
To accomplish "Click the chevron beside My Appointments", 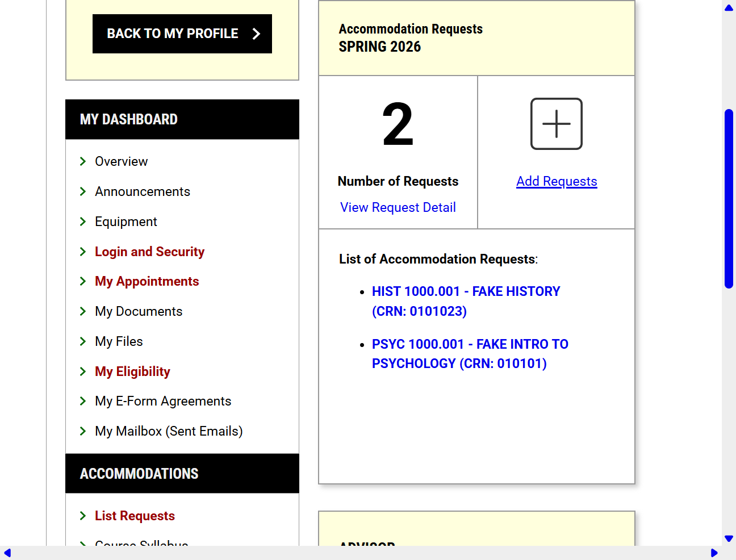I will tap(83, 281).
